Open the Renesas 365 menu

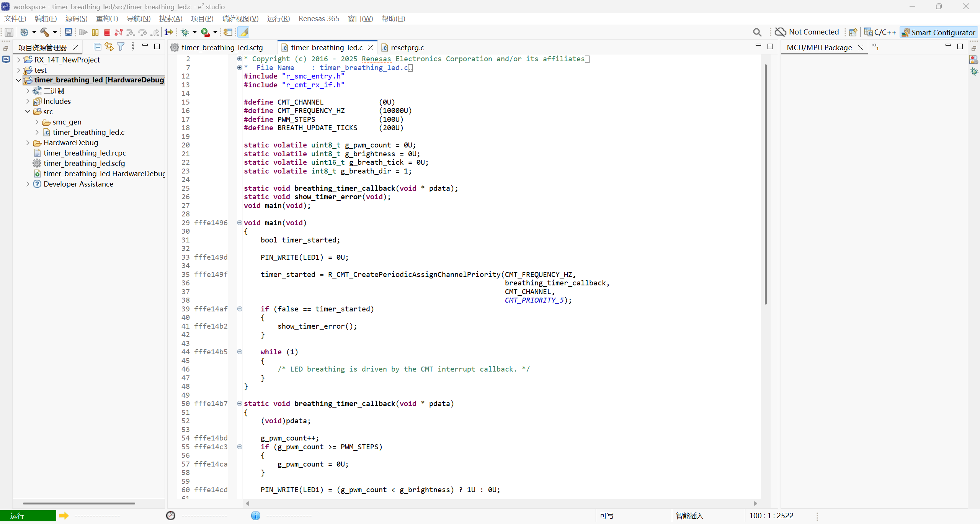tap(319, 18)
